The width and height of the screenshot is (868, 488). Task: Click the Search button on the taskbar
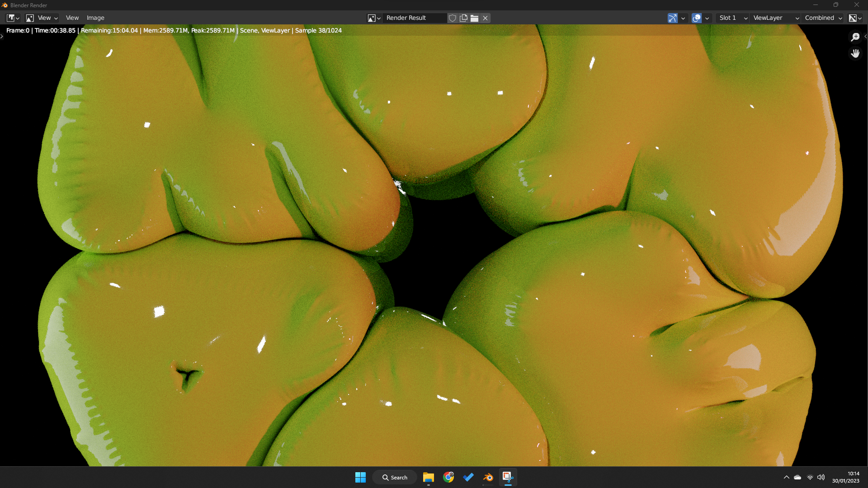(x=395, y=477)
